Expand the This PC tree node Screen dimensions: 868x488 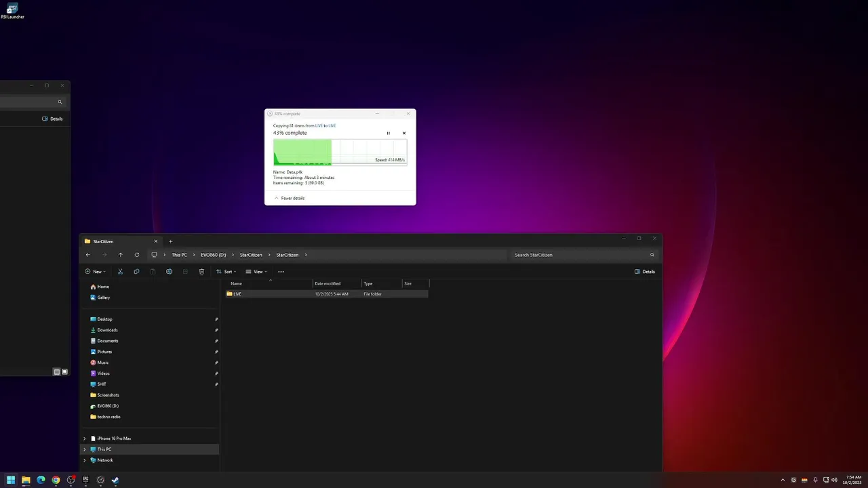coord(85,449)
